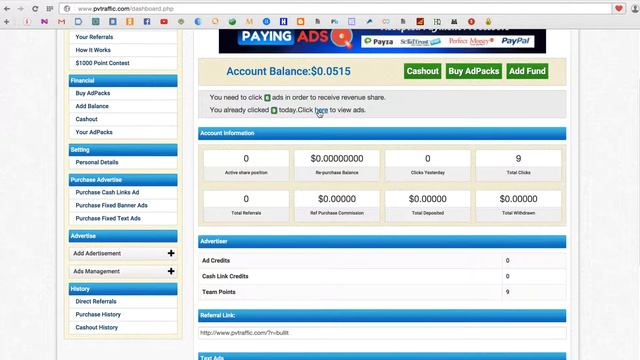
Task: Click the green Buy AdPacks button
Action: [473, 71]
